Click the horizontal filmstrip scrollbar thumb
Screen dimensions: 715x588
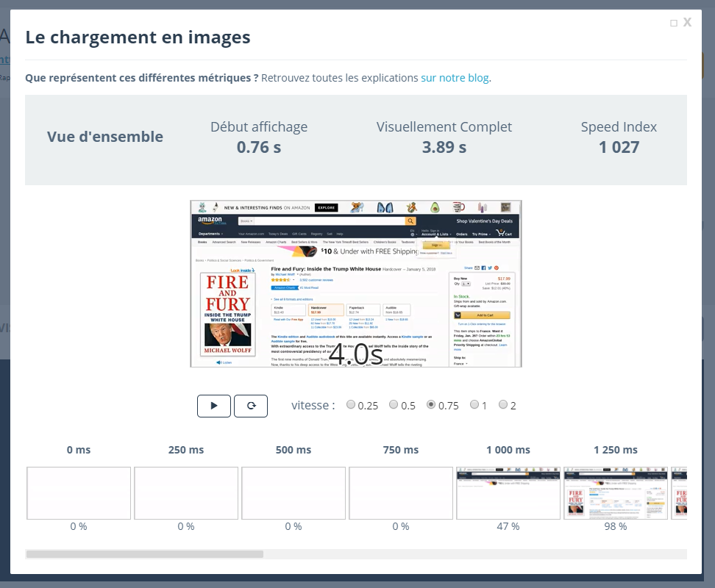[145, 554]
